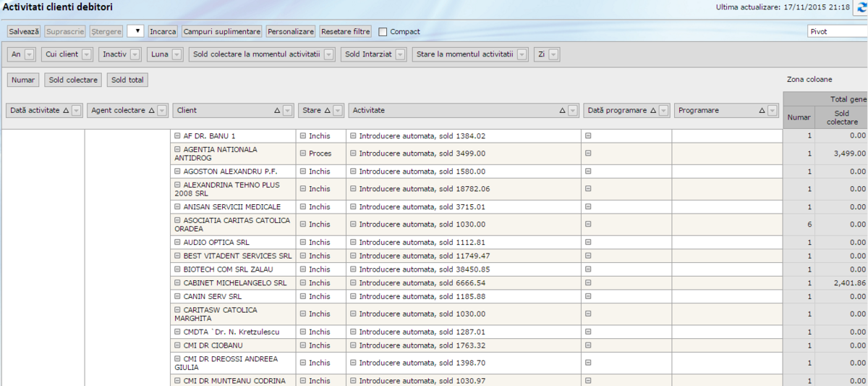This screenshot has height=386, width=868.
Task: Click the refresh icon at top right
Action: (861, 7)
